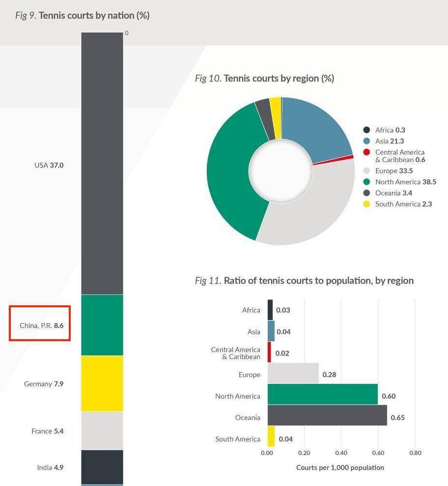
Task: Click the Oceania 0.65 horizontal bar
Action: (x=327, y=415)
